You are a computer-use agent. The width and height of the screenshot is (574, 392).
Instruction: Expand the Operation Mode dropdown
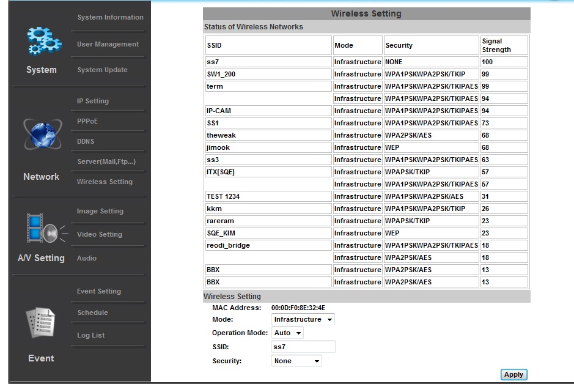288,333
